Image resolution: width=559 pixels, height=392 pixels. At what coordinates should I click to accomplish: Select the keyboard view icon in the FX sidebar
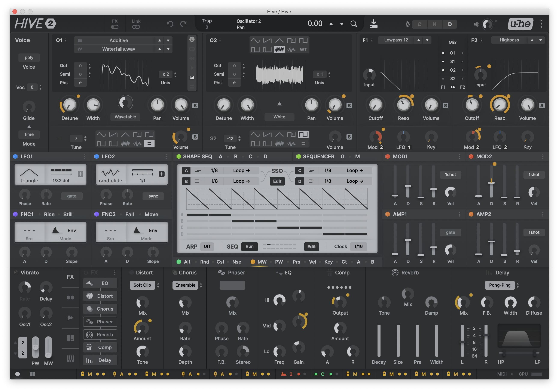click(70, 358)
